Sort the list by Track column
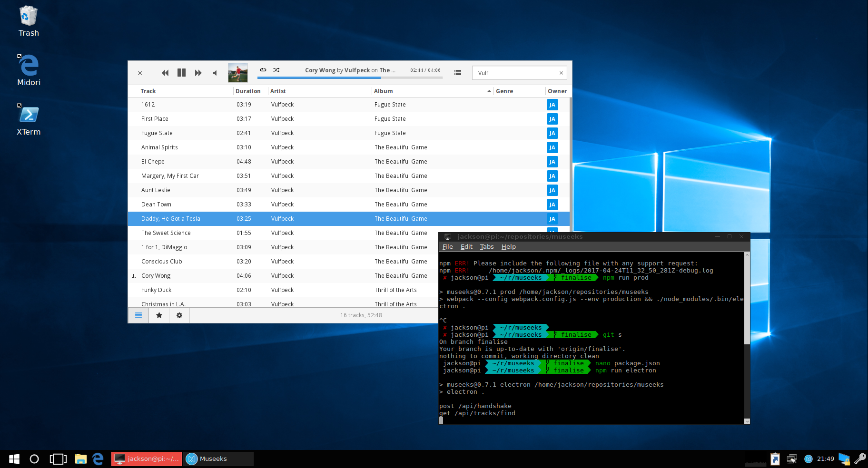The height and width of the screenshot is (468, 868). coord(148,91)
